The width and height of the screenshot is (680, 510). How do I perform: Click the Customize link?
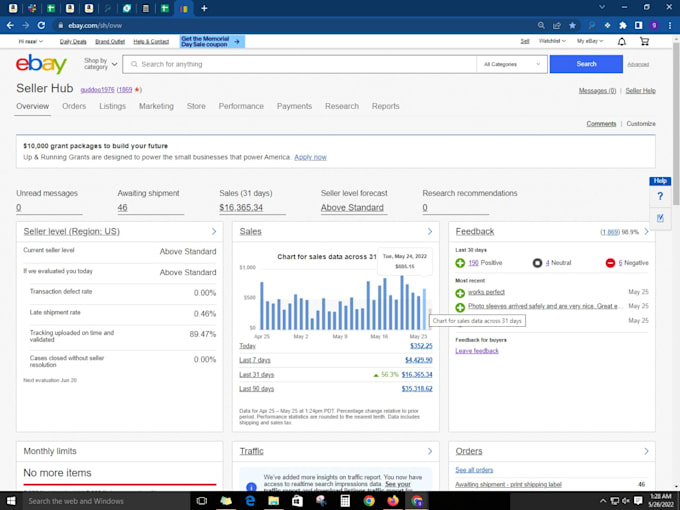(641, 124)
